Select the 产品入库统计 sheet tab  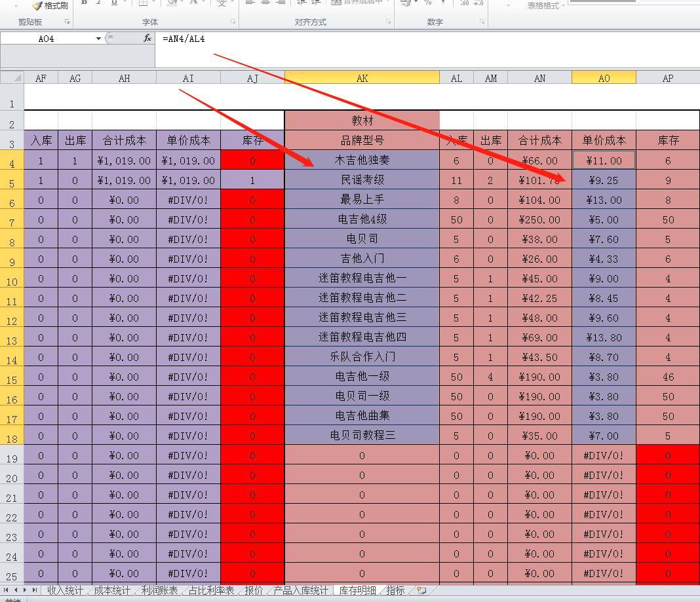tap(301, 590)
